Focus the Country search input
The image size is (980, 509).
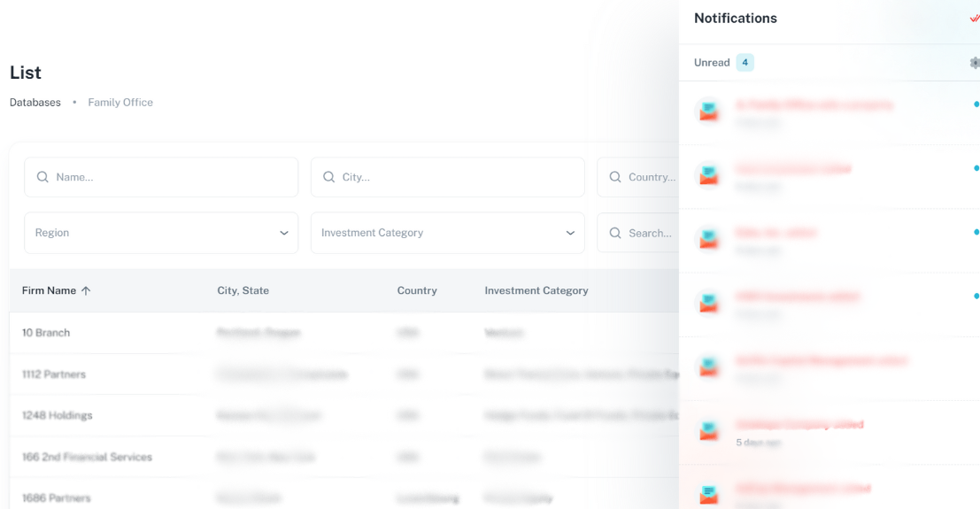tap(637, 177)
